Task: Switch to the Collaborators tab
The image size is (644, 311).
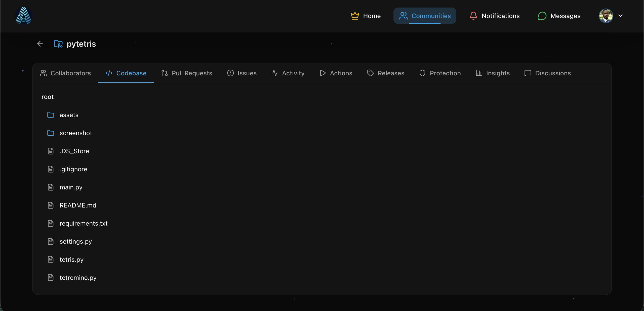Action: (x=65, y=73)
